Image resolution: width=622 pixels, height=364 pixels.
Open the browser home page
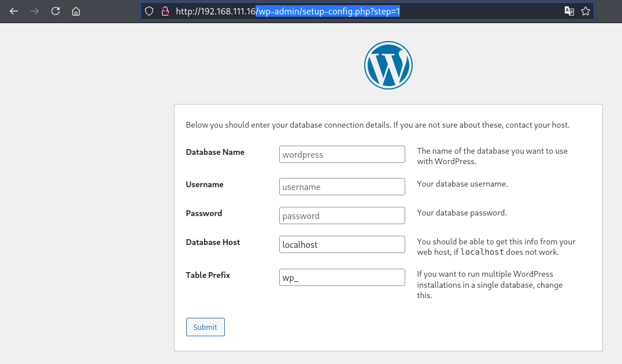tap(76, 11)
